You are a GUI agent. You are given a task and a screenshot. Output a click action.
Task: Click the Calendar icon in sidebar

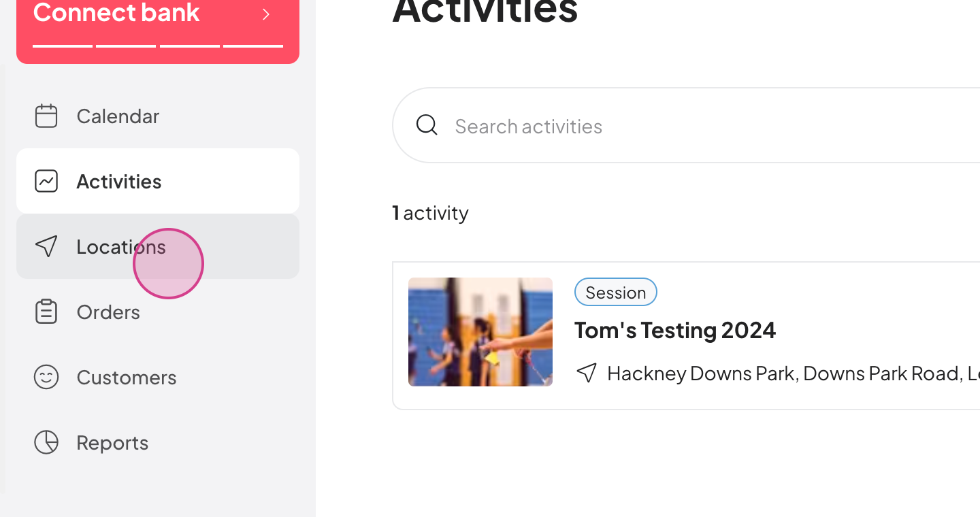(x=46, y=116)
